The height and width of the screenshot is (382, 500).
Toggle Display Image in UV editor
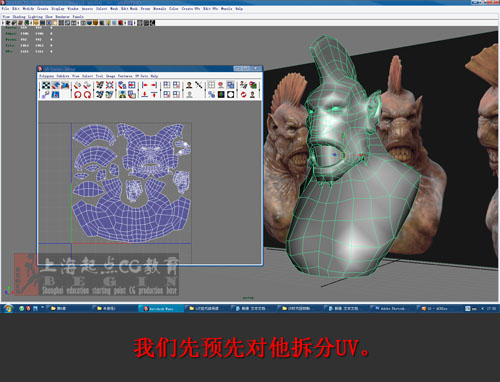(189, 85)
